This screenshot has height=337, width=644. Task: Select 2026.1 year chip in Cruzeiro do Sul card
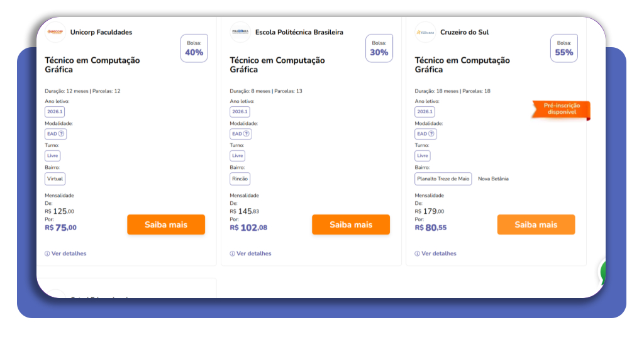click(x=425, y=112)
